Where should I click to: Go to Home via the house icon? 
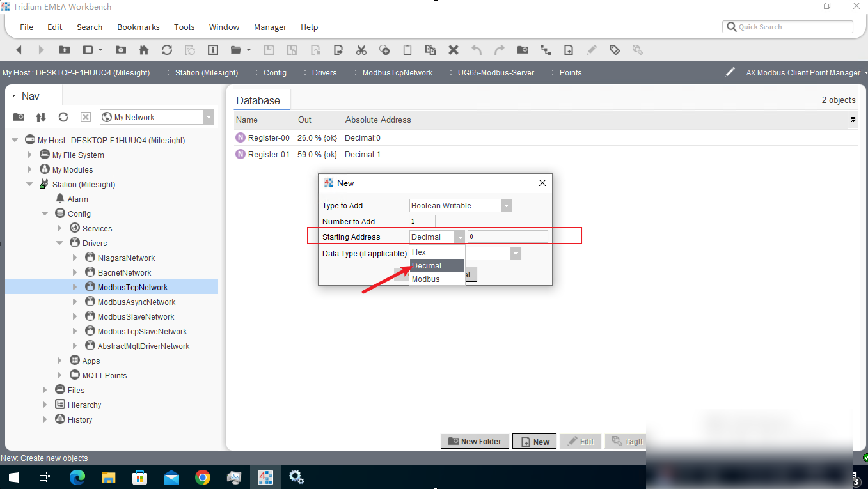tap(144, 50)
